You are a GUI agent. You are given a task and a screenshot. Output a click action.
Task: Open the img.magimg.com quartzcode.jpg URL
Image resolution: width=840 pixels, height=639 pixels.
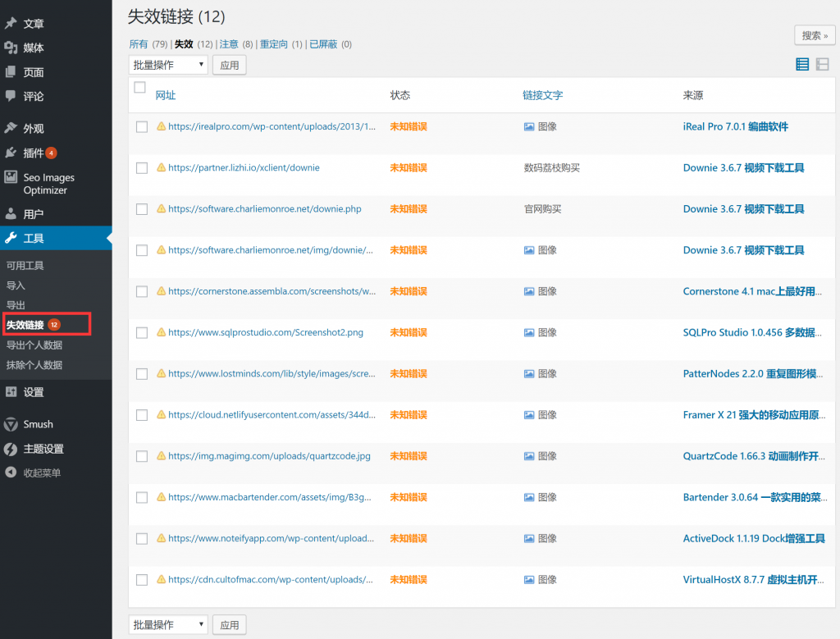[x=269, y=456]
